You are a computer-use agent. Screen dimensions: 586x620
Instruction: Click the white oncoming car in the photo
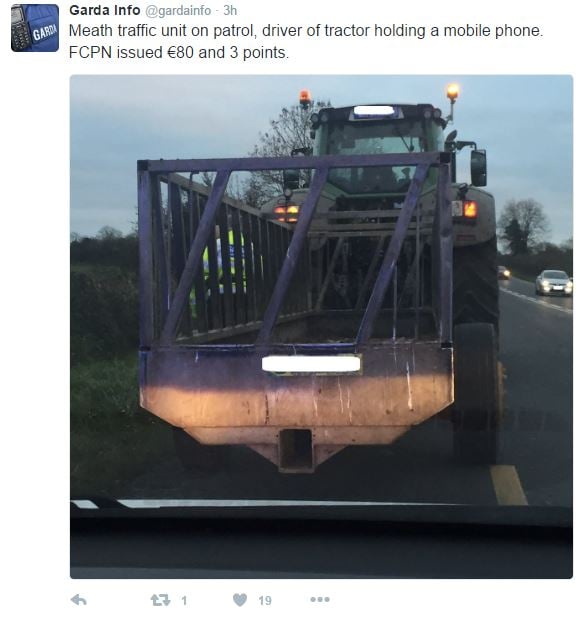554,283
